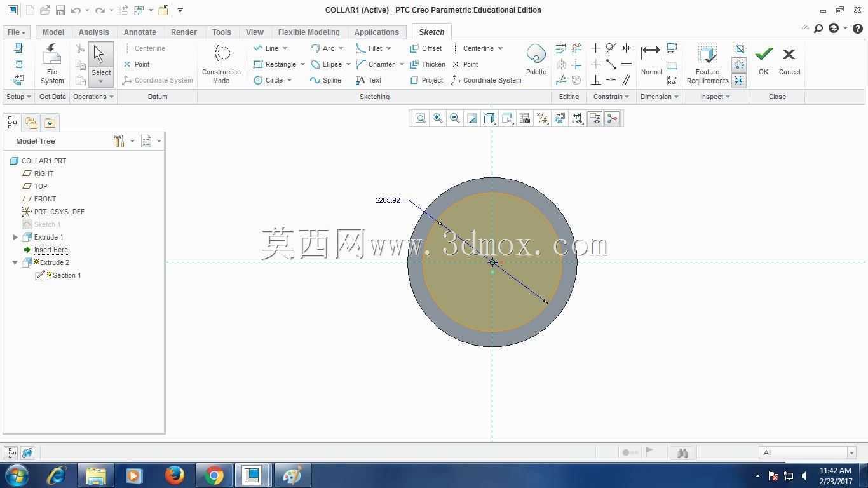Viewport: 868px width, 488px height.
Task: Zoom out of the graphics view
Action: [x=455, y=118]
